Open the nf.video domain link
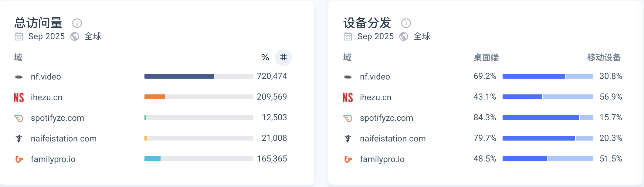 pyautogui.click(x=46, y=76)
